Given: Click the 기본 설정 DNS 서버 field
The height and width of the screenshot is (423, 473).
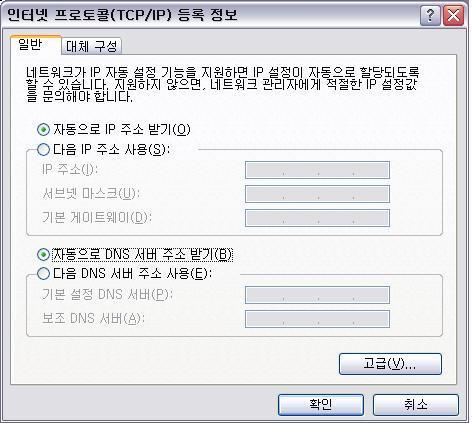Looking at the screenshot, I should (317, 295).
